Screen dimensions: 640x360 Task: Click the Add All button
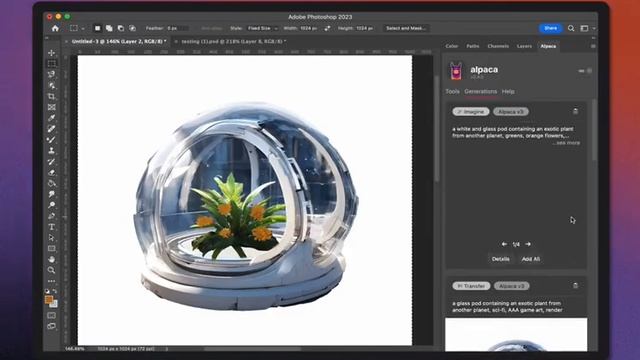pos(531,259)
